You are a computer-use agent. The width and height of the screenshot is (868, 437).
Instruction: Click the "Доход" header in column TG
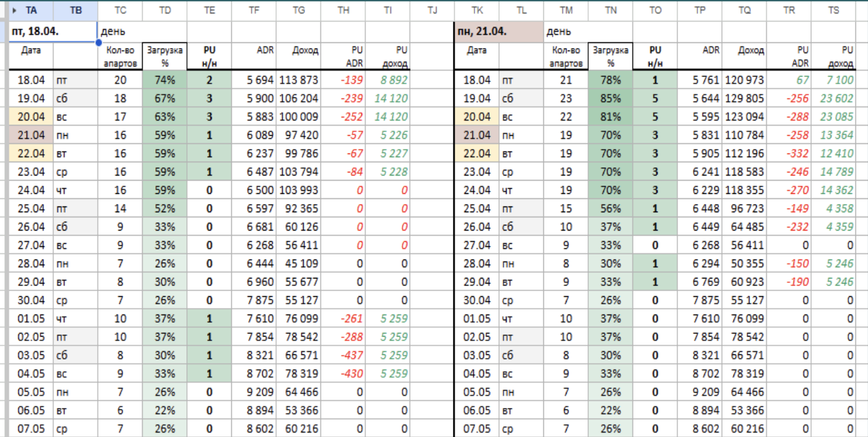[298, 56]
